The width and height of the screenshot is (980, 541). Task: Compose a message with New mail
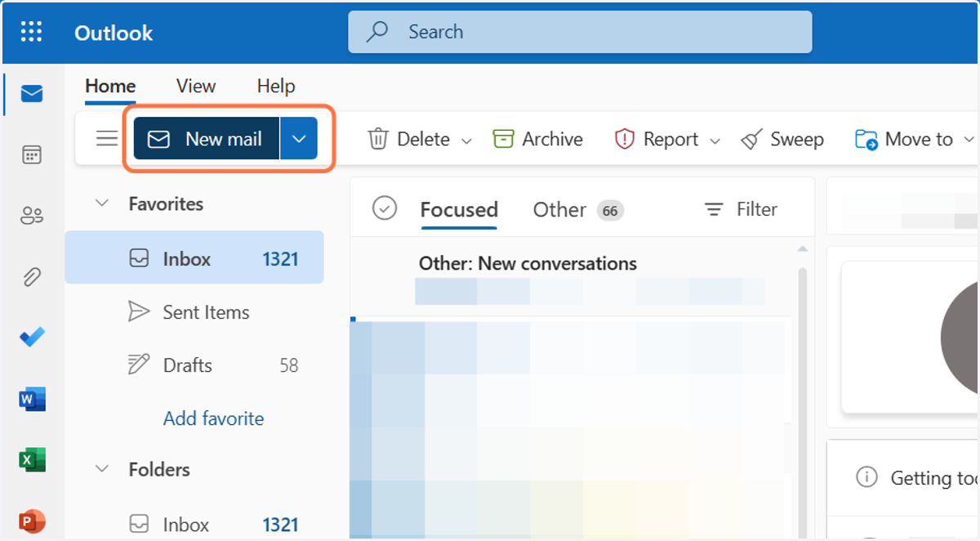coord(207,139)
